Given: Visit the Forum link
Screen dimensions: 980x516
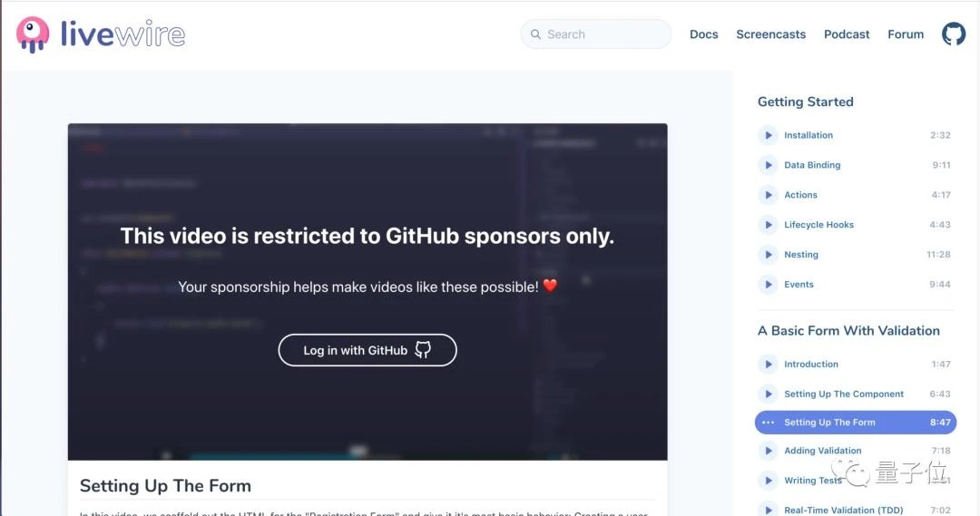Looking at the screenshot, I should coord(906,34).
